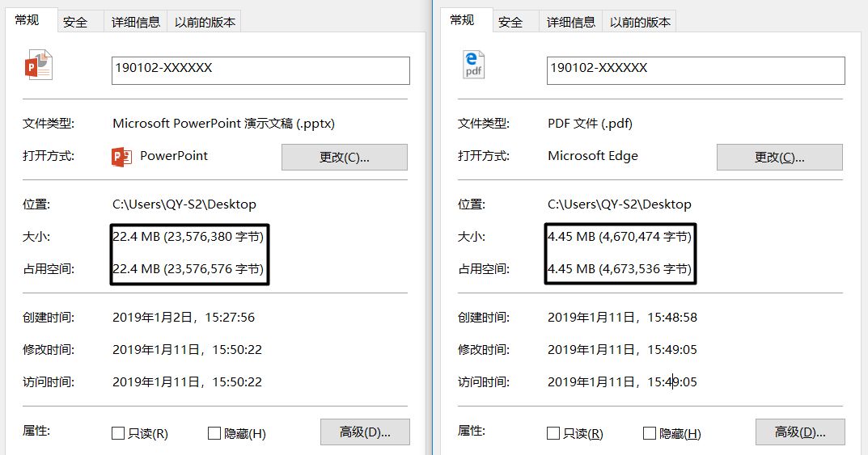Toggle 隐藏(H) checkbox in the pdf properties window
The width and height of the screenshot is (868, 455).
pyautogui.click(x=650, y=433)
